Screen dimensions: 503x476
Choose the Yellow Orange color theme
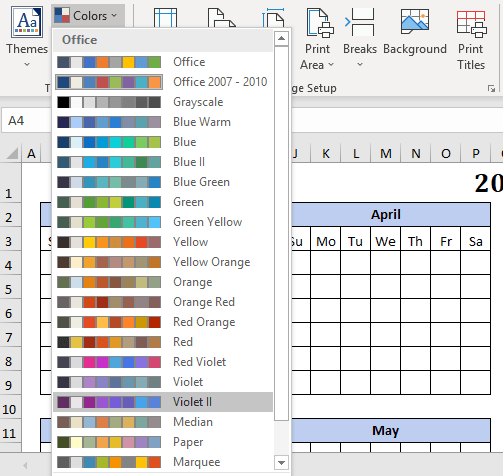tap(163, 262)
